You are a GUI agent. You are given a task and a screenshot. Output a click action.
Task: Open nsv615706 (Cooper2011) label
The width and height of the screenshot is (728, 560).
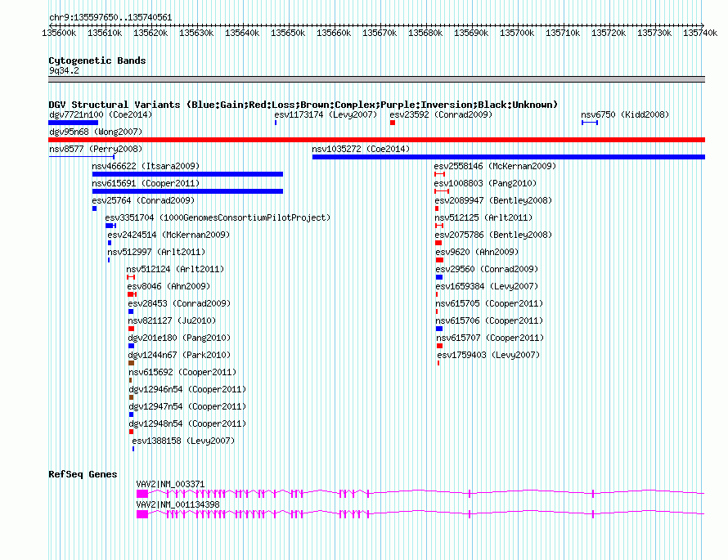[x=489, y=320]
